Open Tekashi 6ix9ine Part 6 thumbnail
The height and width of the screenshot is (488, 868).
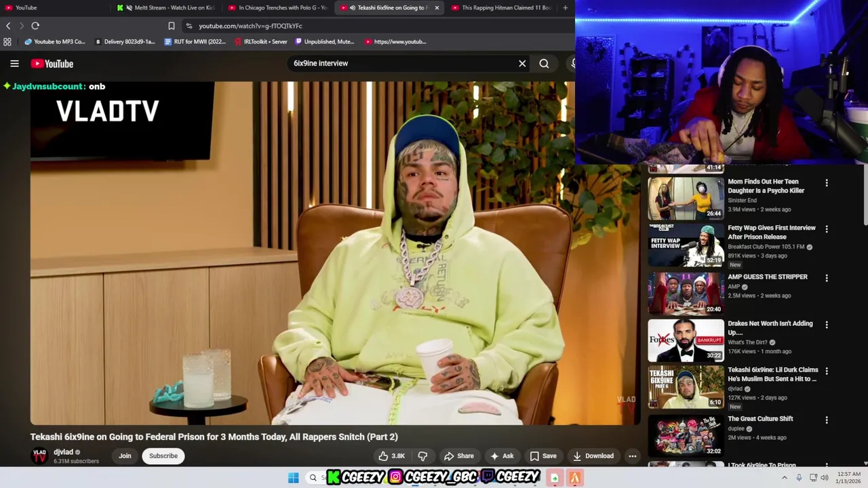(686, 387)
